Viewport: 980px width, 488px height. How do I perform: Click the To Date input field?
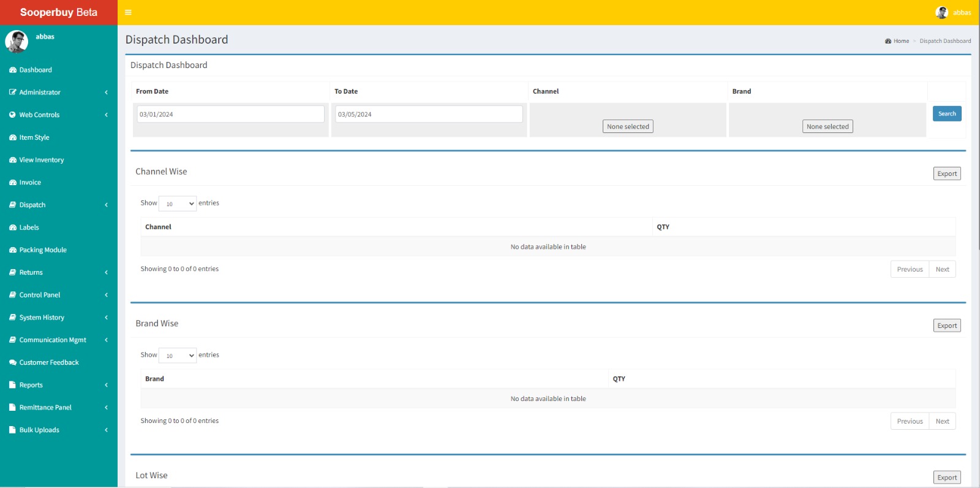429,114
